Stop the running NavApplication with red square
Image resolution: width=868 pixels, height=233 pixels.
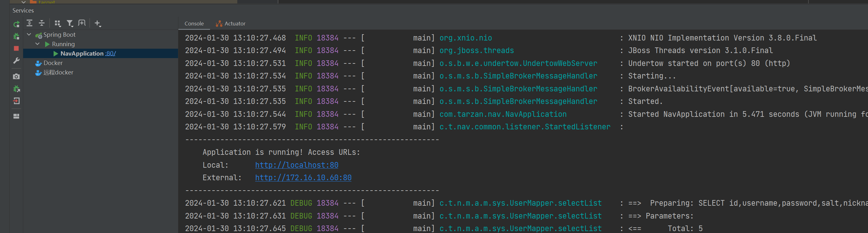16,48
